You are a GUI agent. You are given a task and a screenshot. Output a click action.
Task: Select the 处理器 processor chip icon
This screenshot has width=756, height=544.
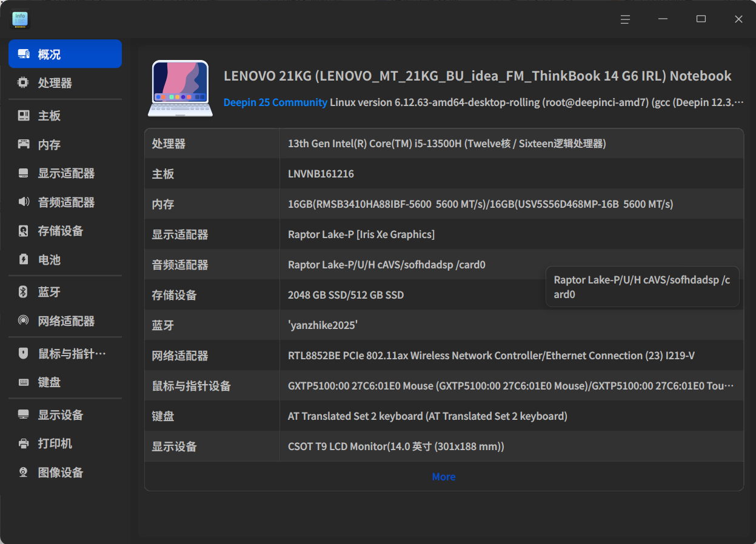click(24, 82)
